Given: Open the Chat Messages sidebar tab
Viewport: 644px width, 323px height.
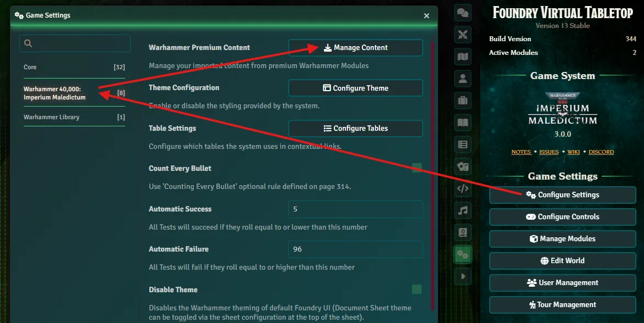Looking at the screenshot, I should click(x=463, y=13).
